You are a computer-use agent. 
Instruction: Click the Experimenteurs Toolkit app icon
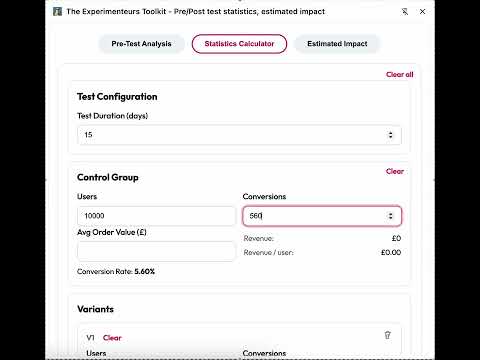click(x=57, y=12)
